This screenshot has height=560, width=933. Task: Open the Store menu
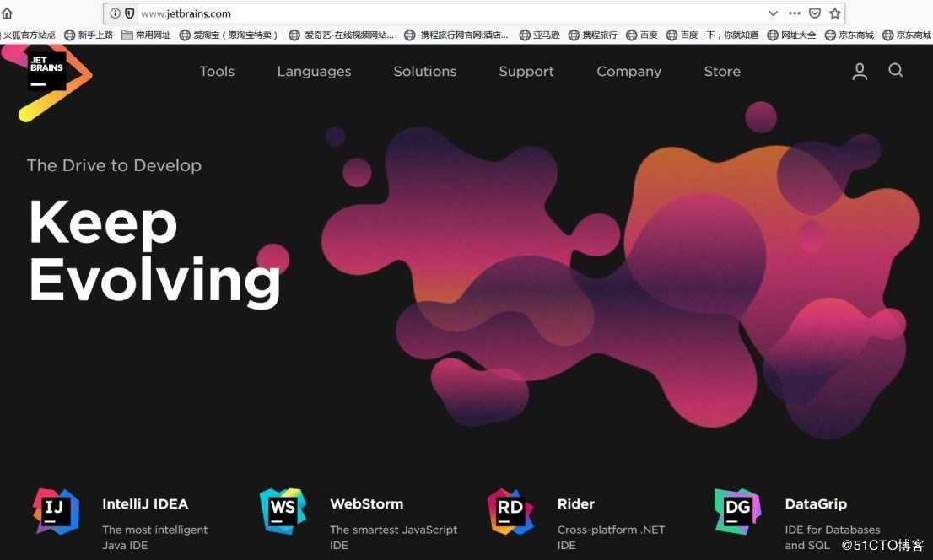point(722,72)
